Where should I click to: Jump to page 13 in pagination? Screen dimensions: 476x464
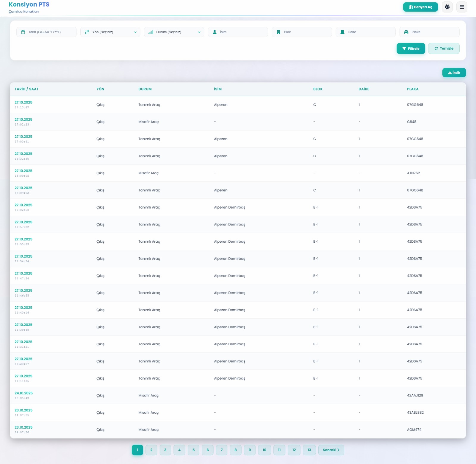[x=309, y=450]
